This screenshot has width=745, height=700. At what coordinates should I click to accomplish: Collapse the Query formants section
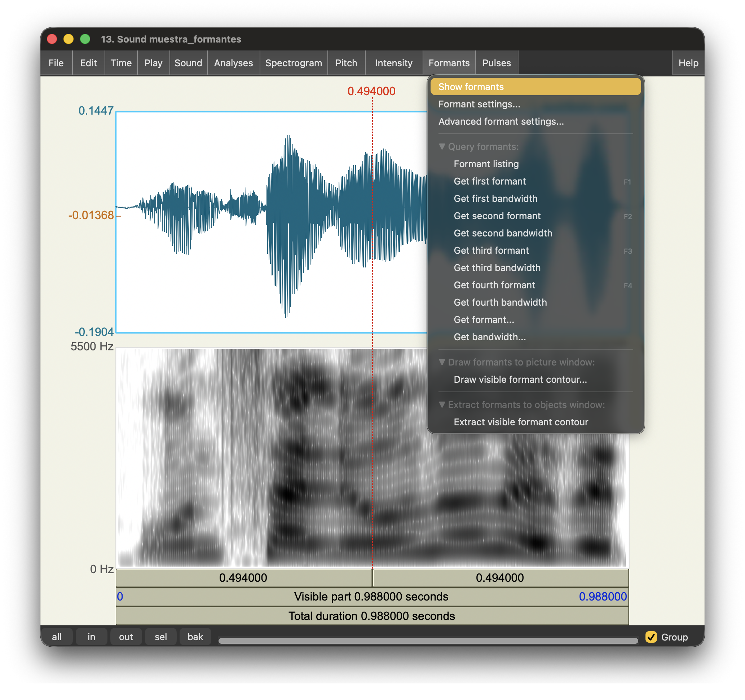[442, 146]
